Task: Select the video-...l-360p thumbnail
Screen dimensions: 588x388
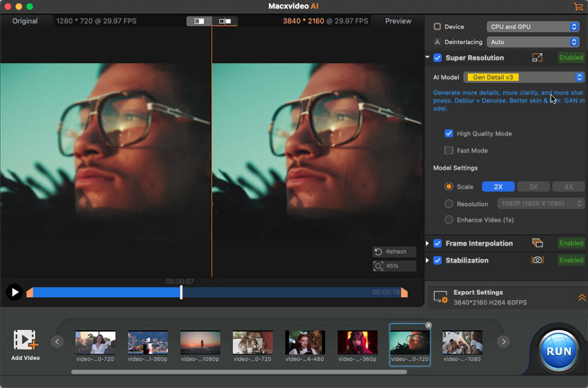Action: click(x=147, y=343)
